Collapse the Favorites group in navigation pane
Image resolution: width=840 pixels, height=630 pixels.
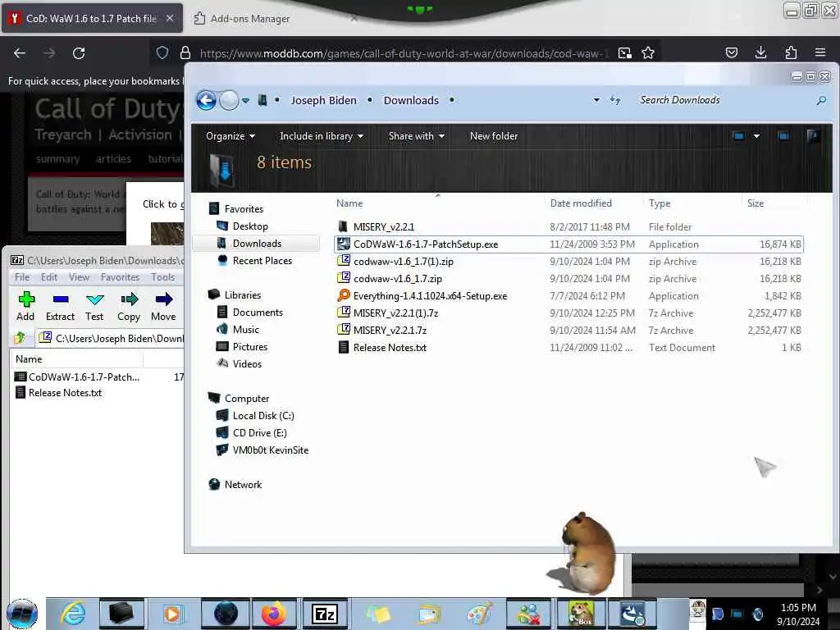(x=243, y=209)
